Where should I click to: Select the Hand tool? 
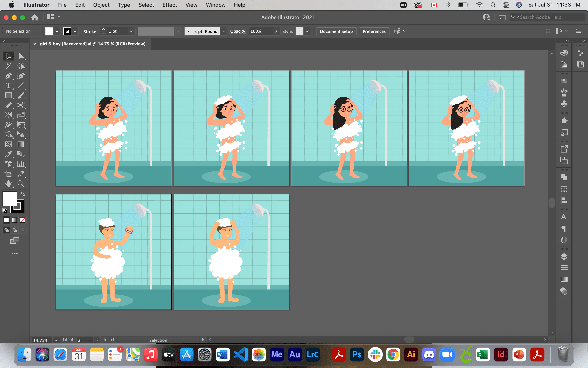click(x=9, y=184)
